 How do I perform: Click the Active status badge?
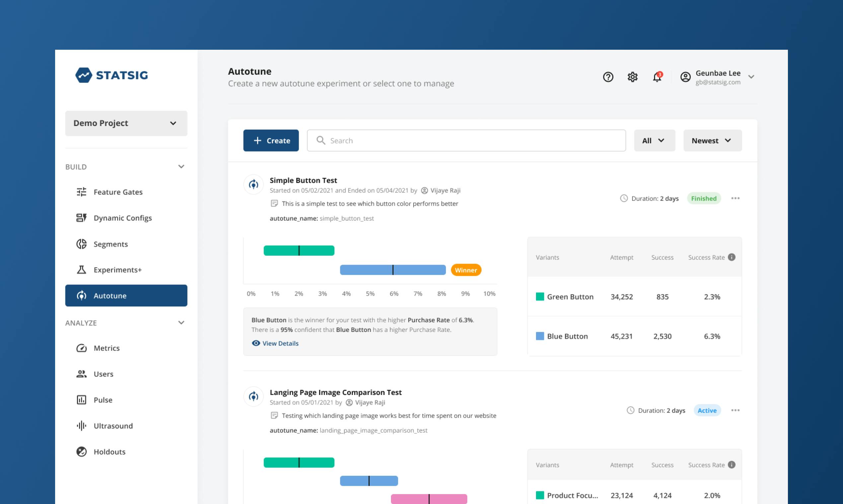707,410
